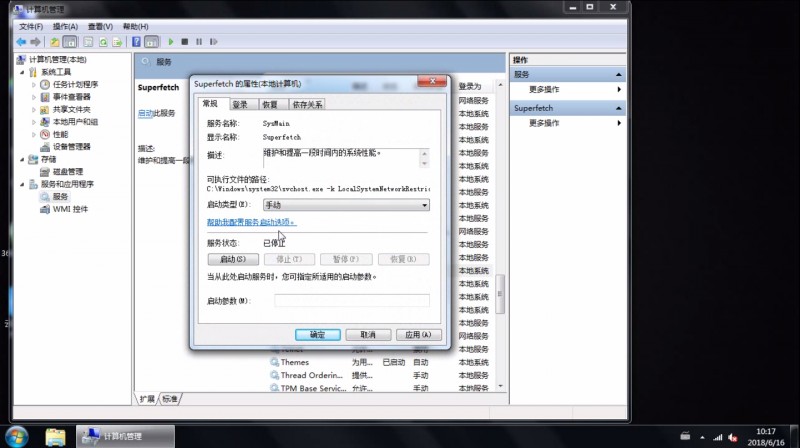The image size is (800, 448).
Task: Select 事件查看器 in the tree
Action: tap(71, 97)
